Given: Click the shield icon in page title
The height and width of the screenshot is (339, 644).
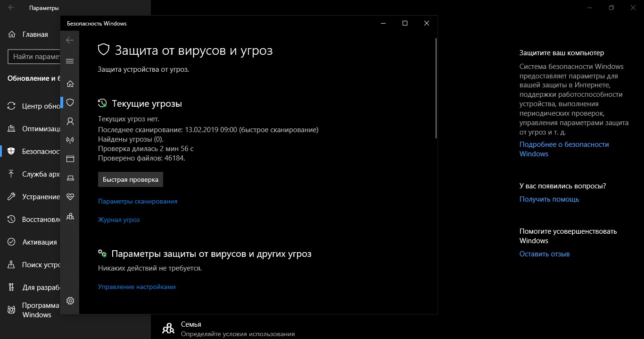Looking at the screenshot, I should [x=103, y=50].
